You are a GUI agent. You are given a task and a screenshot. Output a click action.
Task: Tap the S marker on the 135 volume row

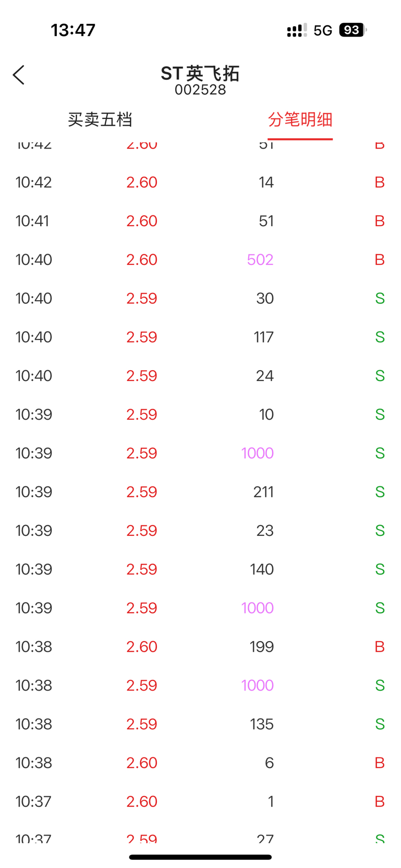(380, 724)
